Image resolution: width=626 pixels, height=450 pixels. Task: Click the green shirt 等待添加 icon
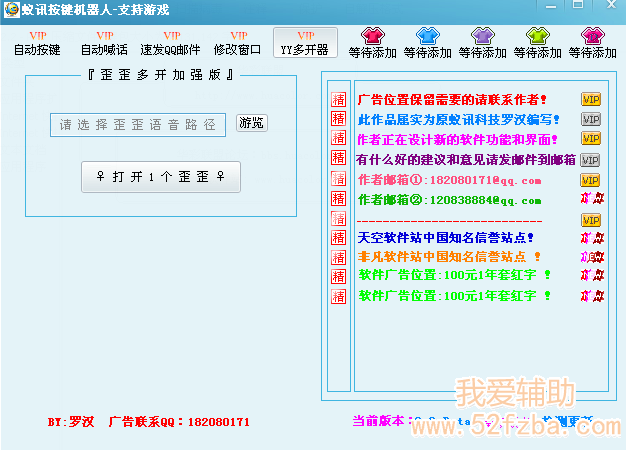click(538, 36)
